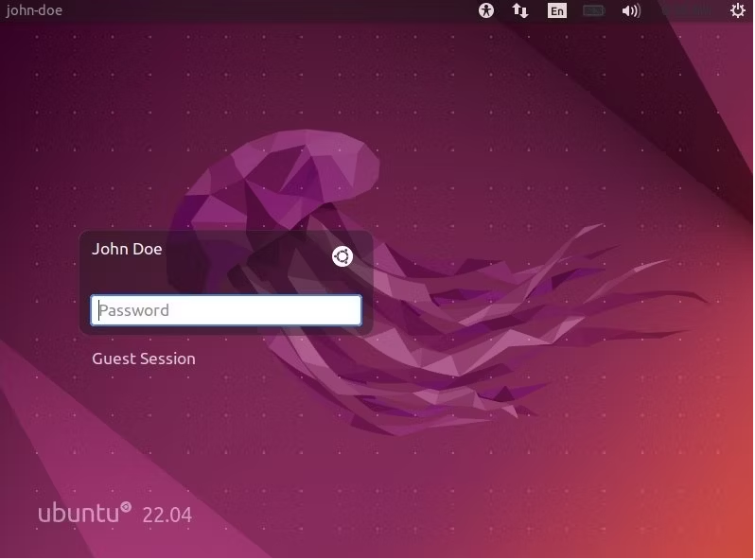Focus the Password input field
The height and width of the screenshot is (560, 755).
(226, 310)
